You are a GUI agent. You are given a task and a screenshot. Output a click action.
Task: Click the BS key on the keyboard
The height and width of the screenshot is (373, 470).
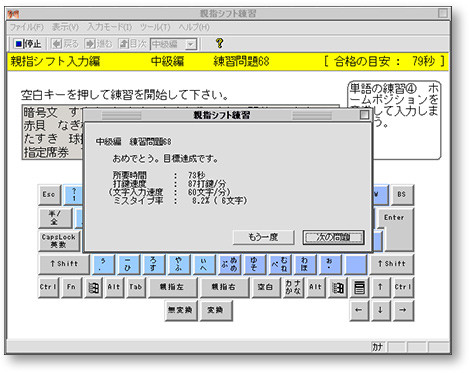point(402,195)
